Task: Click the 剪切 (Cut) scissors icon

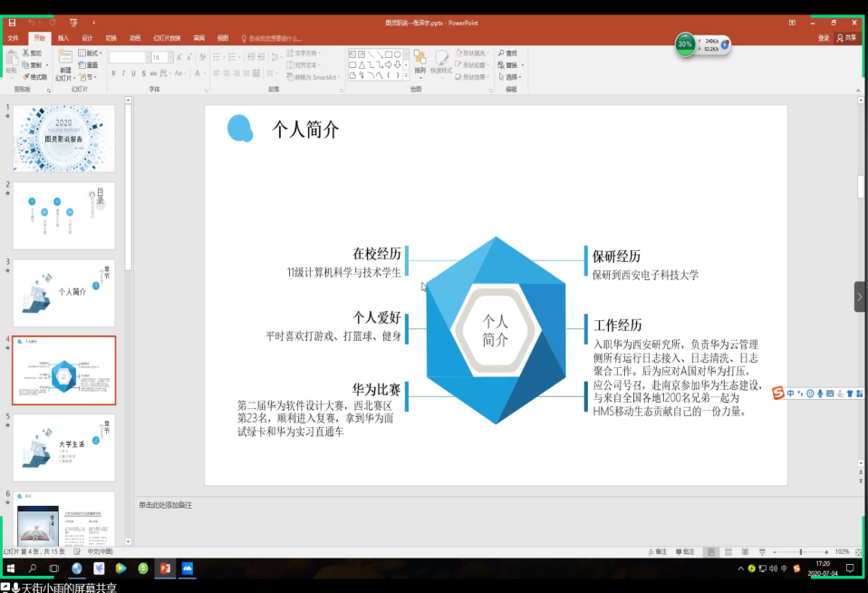Action: (x=34, y=53)
